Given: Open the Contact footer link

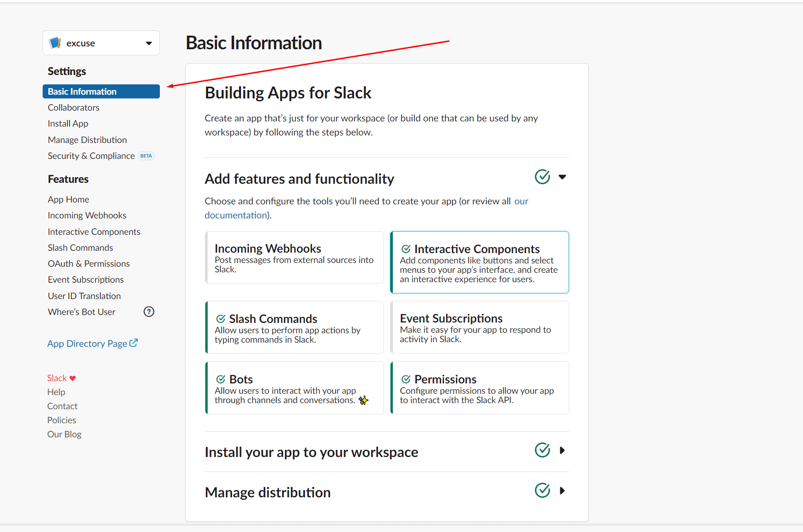Looking at the screenshot, I should [62, 406].
